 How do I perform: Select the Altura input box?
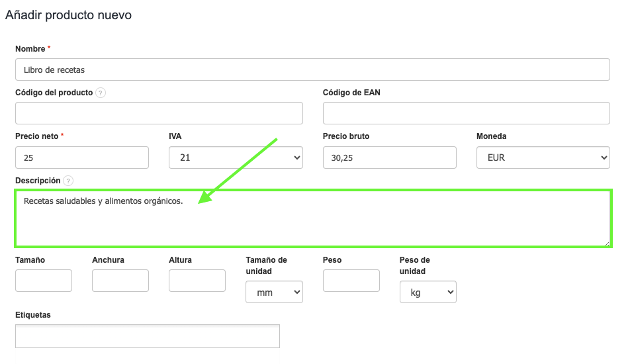pos(197,281)
